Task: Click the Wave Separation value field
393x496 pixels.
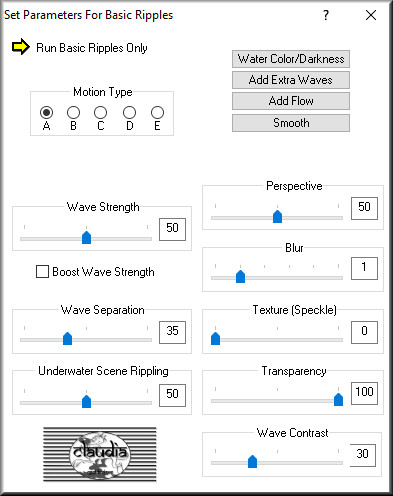Action: [x=172, y=332]
